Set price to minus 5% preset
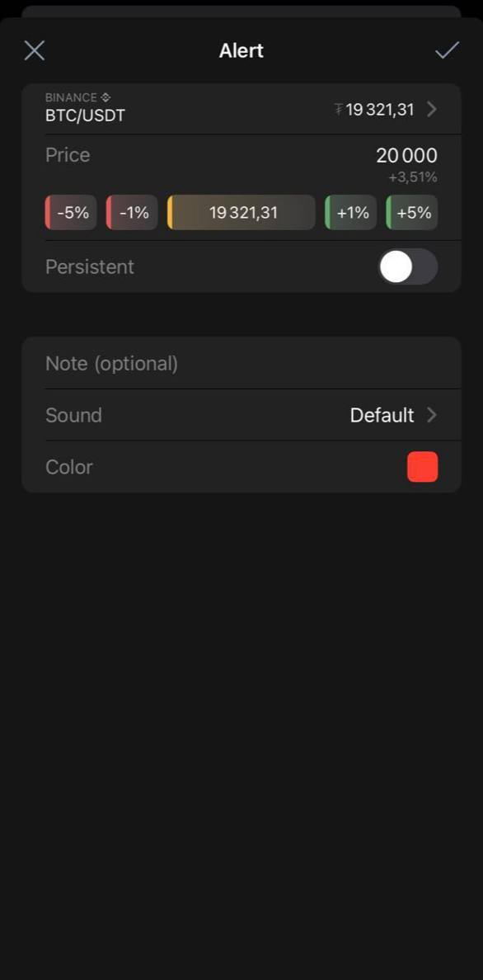The height and width of the screenshot is (980, 483). coord(71,213)
